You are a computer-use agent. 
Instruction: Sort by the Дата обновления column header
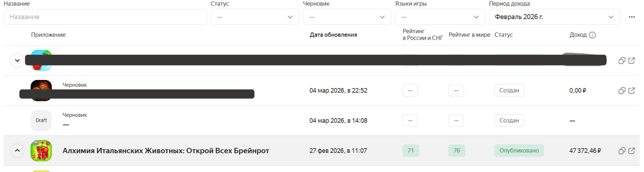click(x=333, y=35)
